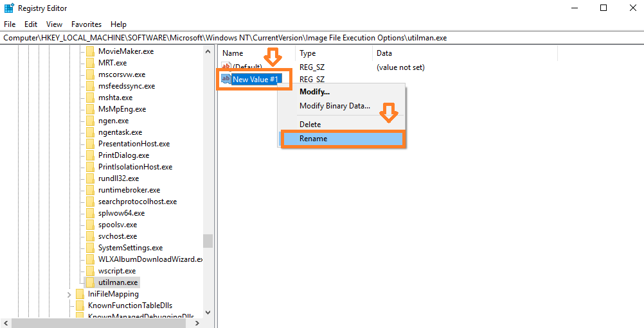This screenshot has height=328, width=644.
Task: Click the MRT.exe folder icon
Action: pyautogui.click(x=90, y=63)
